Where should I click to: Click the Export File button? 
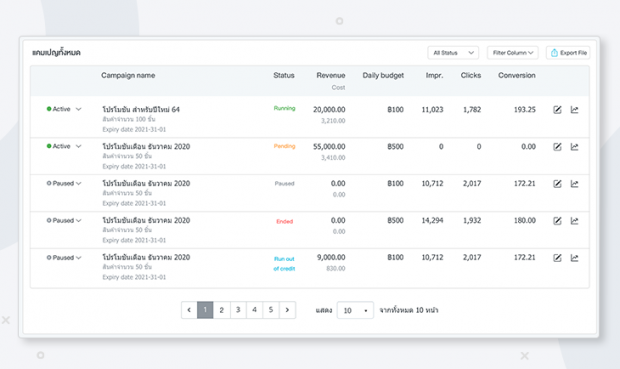click(568, 53)
